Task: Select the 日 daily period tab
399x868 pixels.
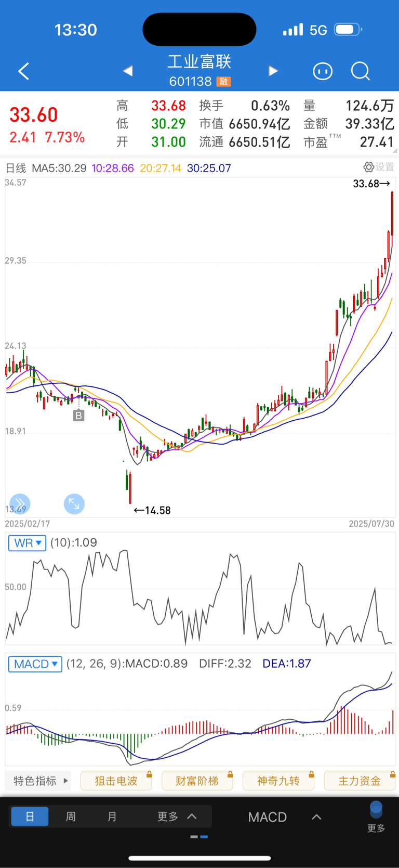Action: 30,817
